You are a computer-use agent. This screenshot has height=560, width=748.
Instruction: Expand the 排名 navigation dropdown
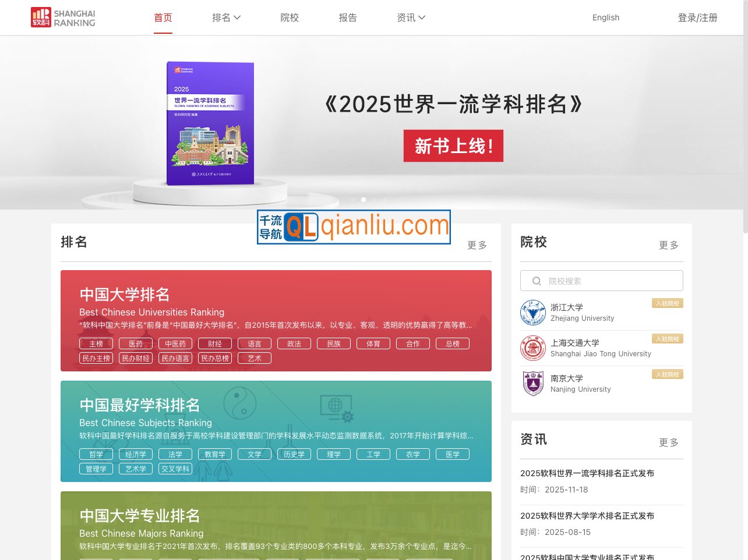click(x=226, y=17)
